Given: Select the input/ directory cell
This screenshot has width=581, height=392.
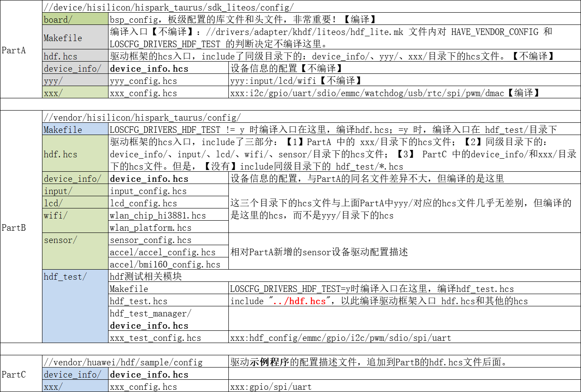Looking at the screenshot, I should tap(75, 190).
